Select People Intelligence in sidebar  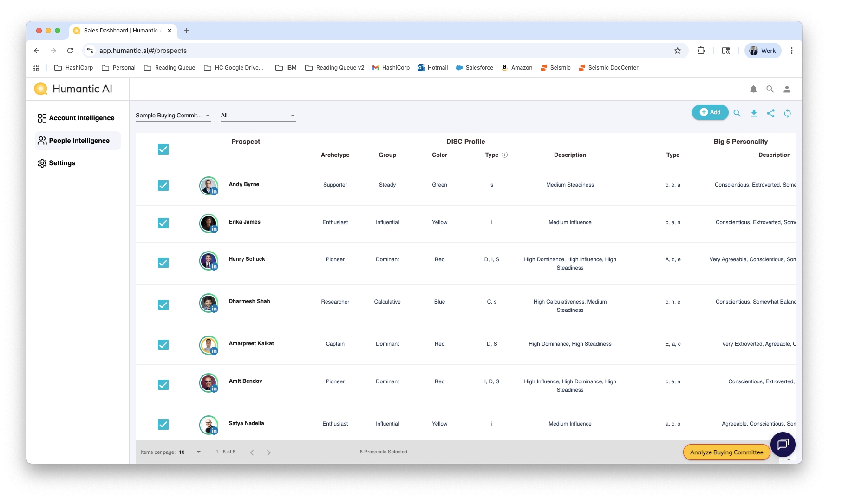pos(78,141)
